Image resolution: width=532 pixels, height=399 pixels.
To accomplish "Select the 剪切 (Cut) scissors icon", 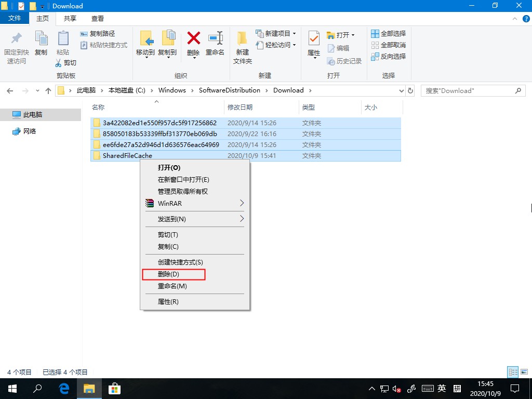I will pyautogui.click(x=59, y=63).
